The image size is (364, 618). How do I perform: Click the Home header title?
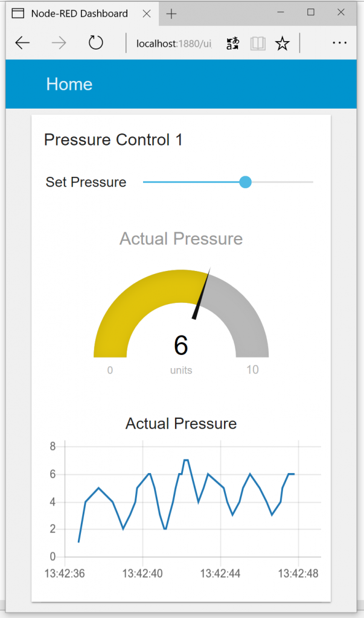[69, 84]
